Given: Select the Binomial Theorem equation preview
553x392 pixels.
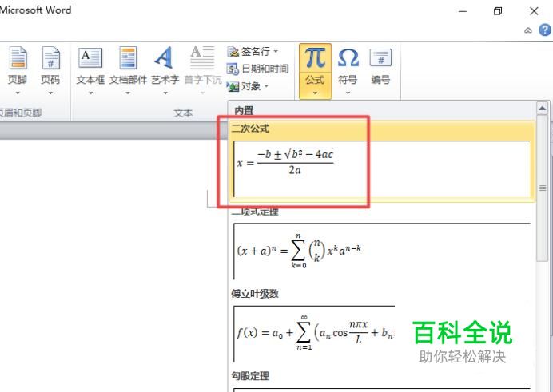Looking at the screenshot, I should (382, 251).
